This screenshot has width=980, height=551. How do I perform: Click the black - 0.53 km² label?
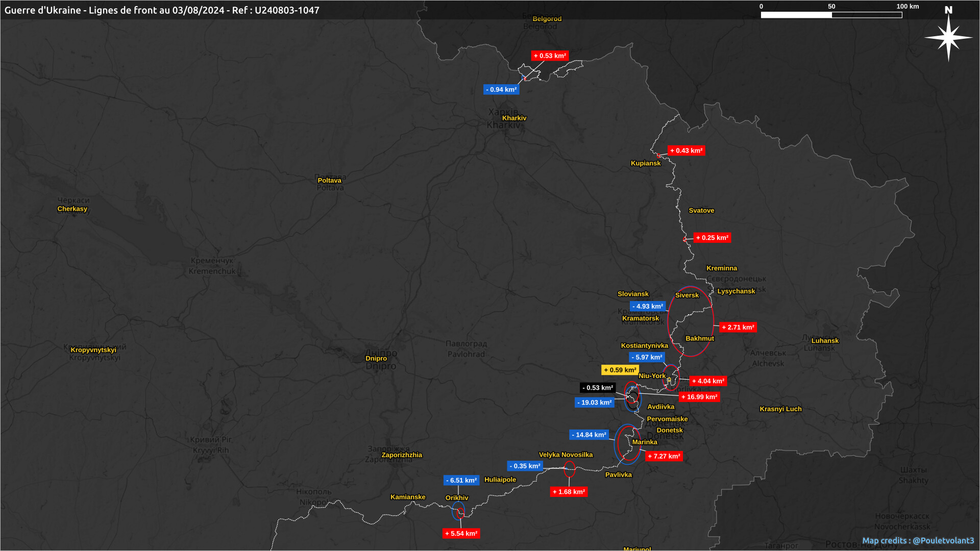point(598,388)
